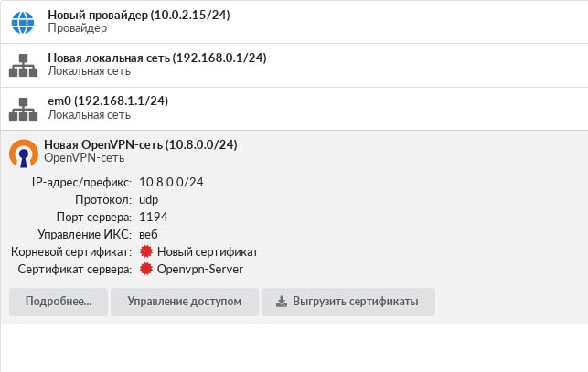Click the server port value 1194

click(154, 218)
